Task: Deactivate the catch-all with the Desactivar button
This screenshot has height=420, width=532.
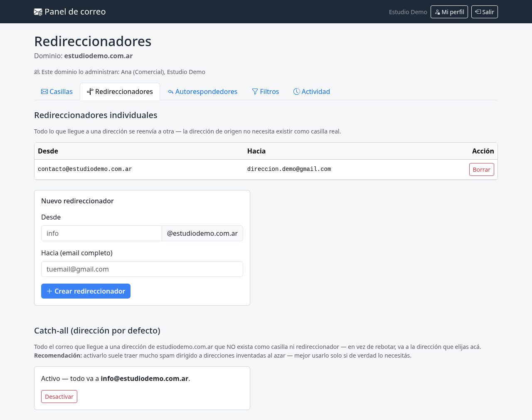Action: coord(59,397)
